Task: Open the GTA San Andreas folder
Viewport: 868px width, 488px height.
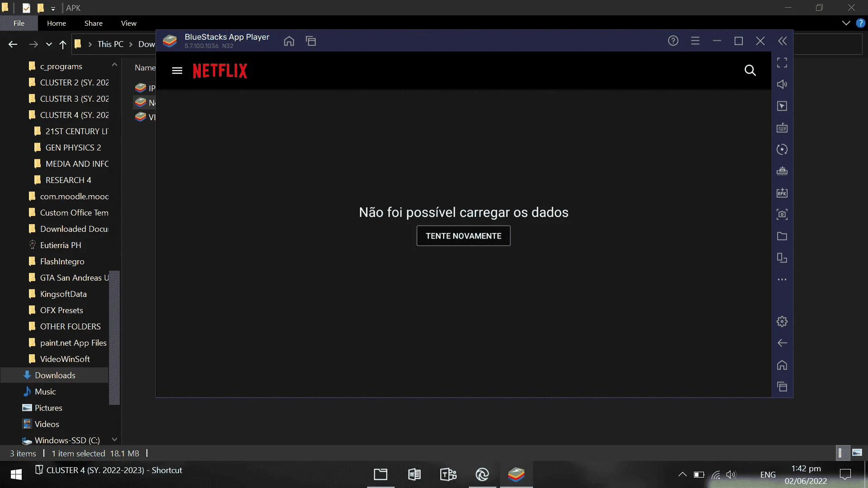Action: click(x=68, y=278)
